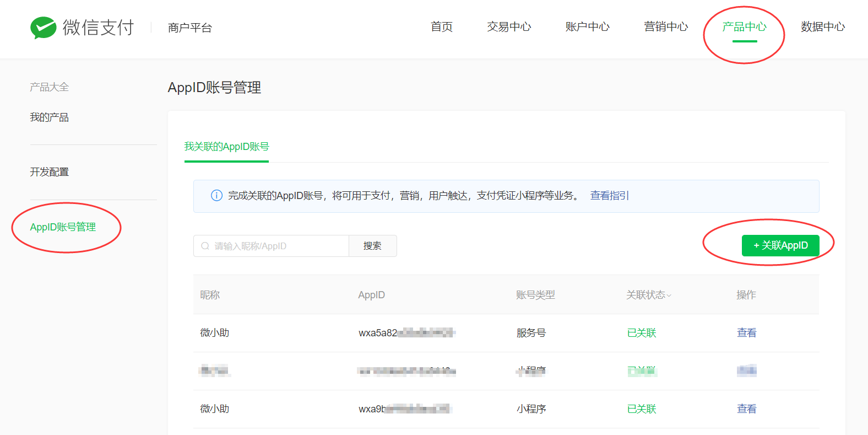Click the WeChat Pay logo icon
This screenshot has width=868, height=435.
pos(44,28)
